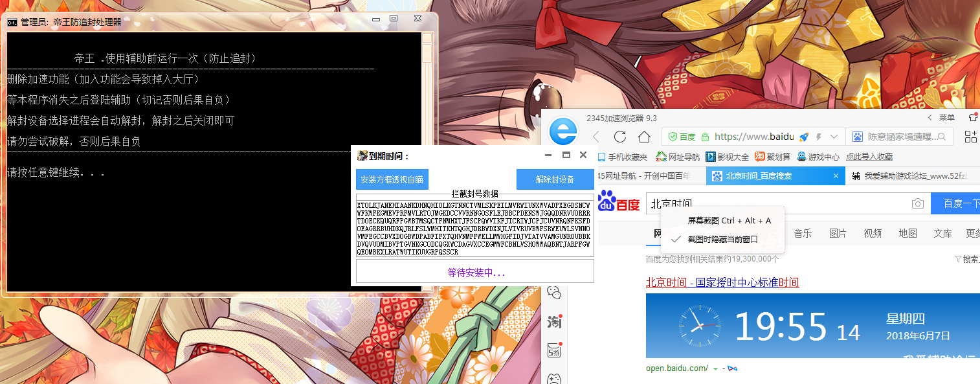Click the 5折 coupon sidebar icon
Image resolution: width=980 pixels, height=384 pixels.
tap(554, 350)
